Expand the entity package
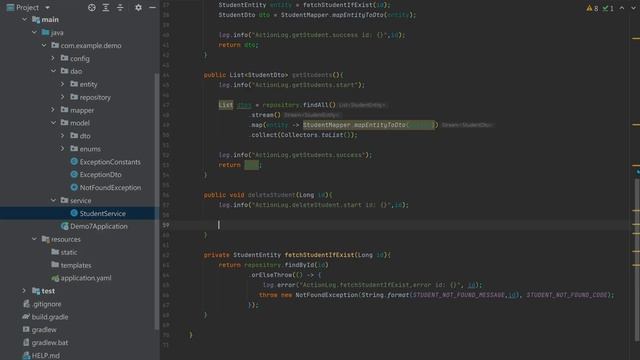Viewport: 640px width, 360px height. pyautogui.click(x=62, y=84)
